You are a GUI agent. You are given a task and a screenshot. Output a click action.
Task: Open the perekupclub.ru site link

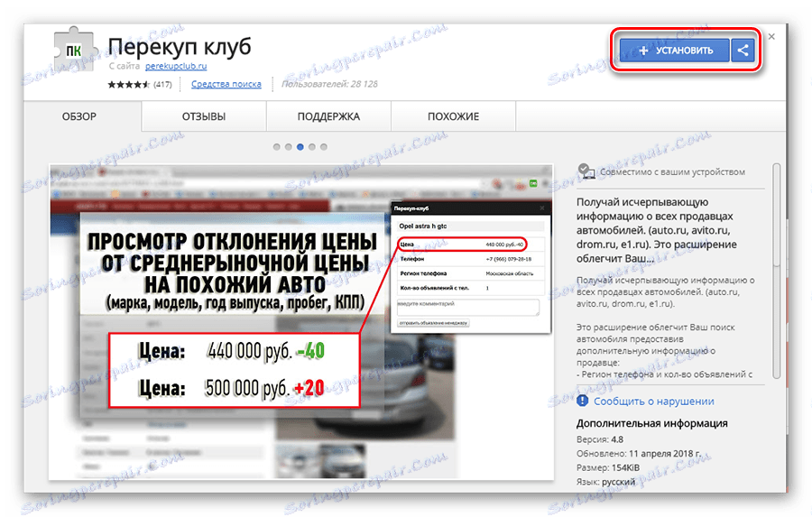coord(176,66)
